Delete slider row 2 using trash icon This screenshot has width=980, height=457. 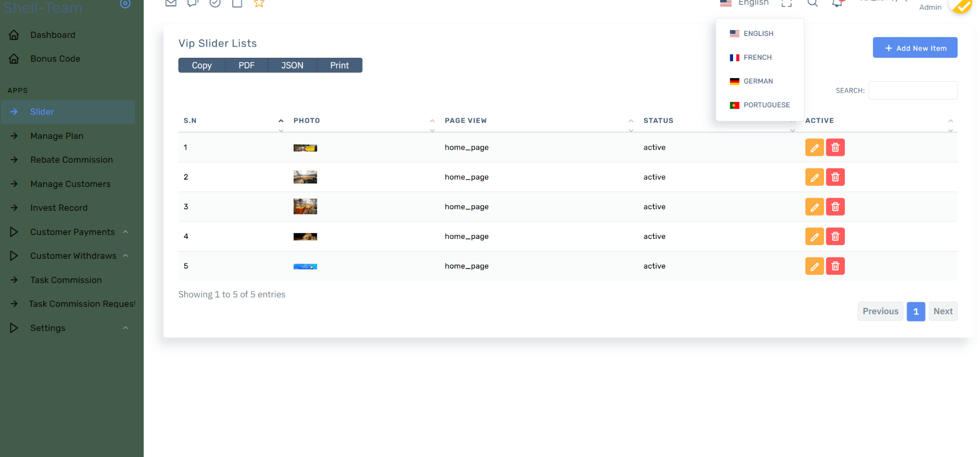[x=835, y=177]
